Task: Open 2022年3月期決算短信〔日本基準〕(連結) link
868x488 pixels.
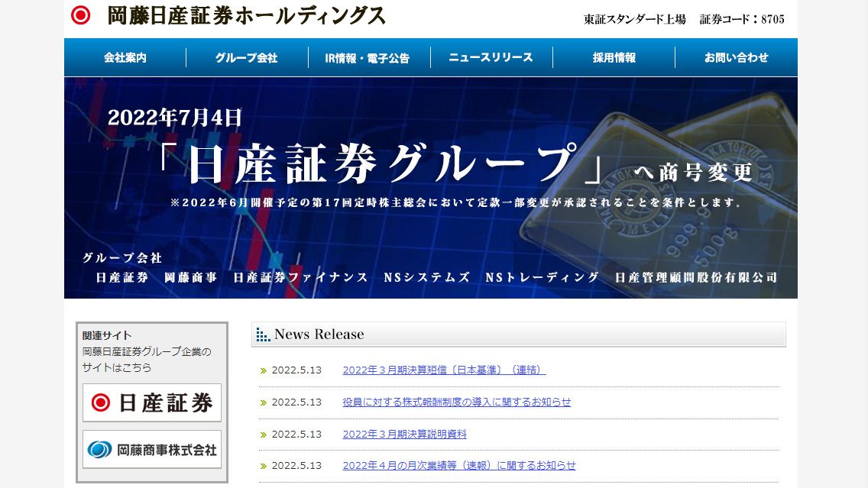Action: click(x=444, y=370)
